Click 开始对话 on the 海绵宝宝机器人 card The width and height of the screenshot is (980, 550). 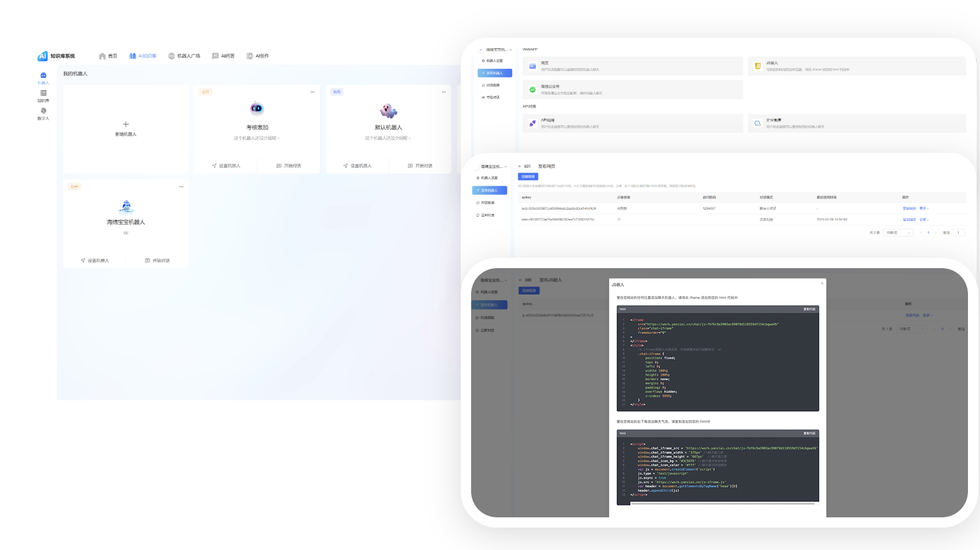(158, 260)
